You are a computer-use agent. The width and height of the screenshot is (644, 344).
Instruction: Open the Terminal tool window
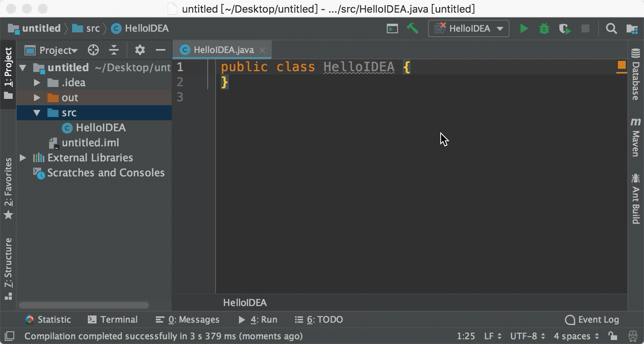click(113, 319)
